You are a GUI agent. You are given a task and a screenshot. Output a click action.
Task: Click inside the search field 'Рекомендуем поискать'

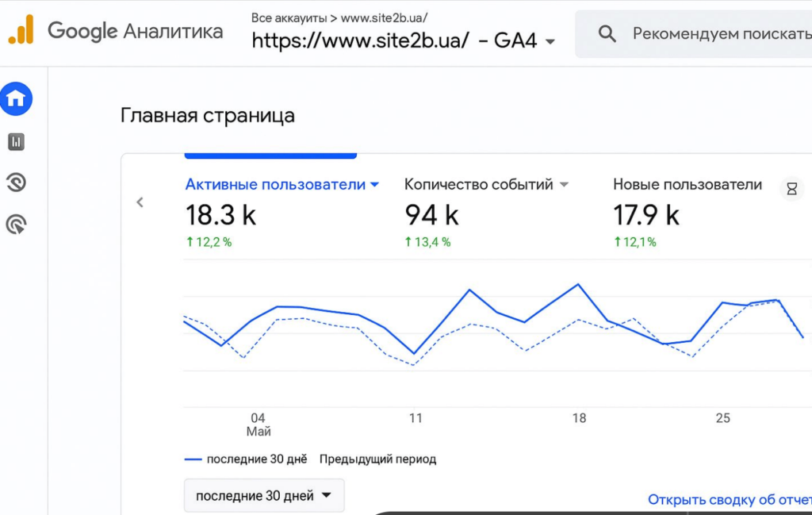pyautogui.click(x=714, y=33)
